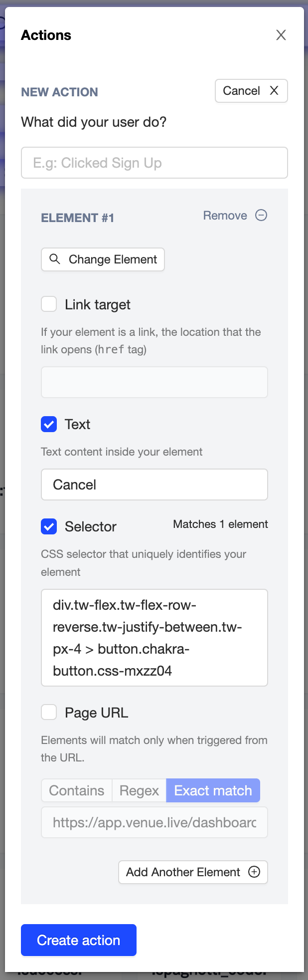Click the magnifier icon in Change Element
The width and height of the screenshot is (308, 980).
[55, 259]
